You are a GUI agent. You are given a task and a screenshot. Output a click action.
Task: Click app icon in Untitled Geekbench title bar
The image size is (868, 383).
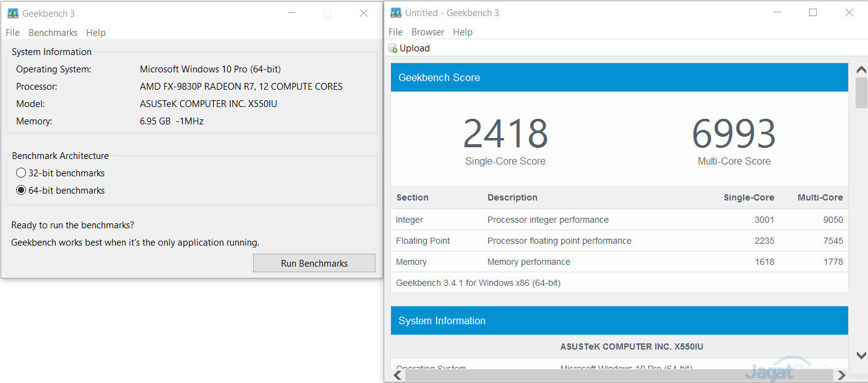395,13
